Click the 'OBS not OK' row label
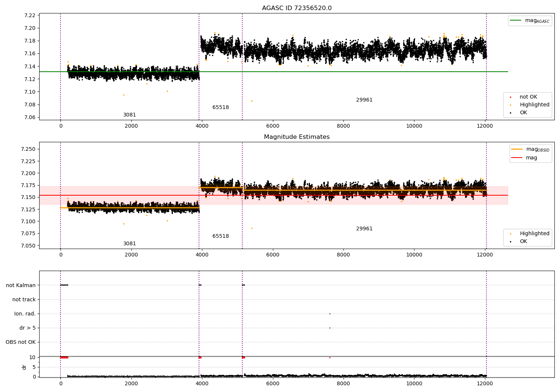Image resolution: width=560 pixels, height=392 pixels. click(21, 342)
